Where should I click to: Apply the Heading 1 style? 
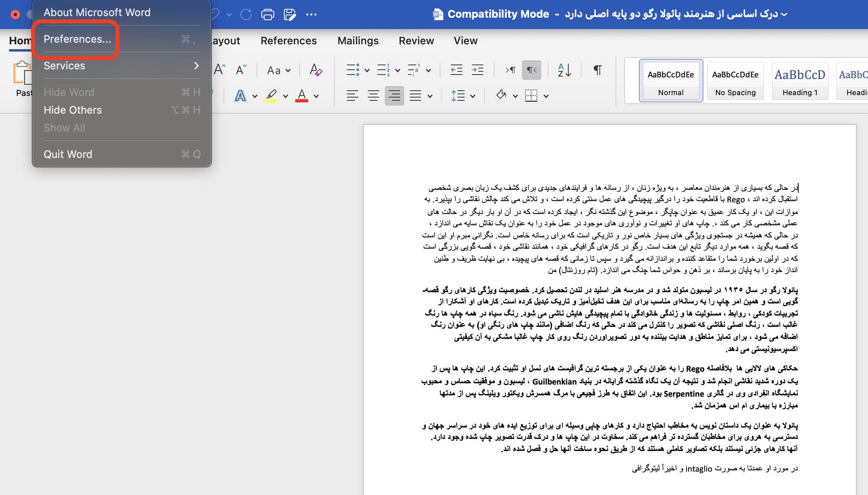[x=799, y=80]
